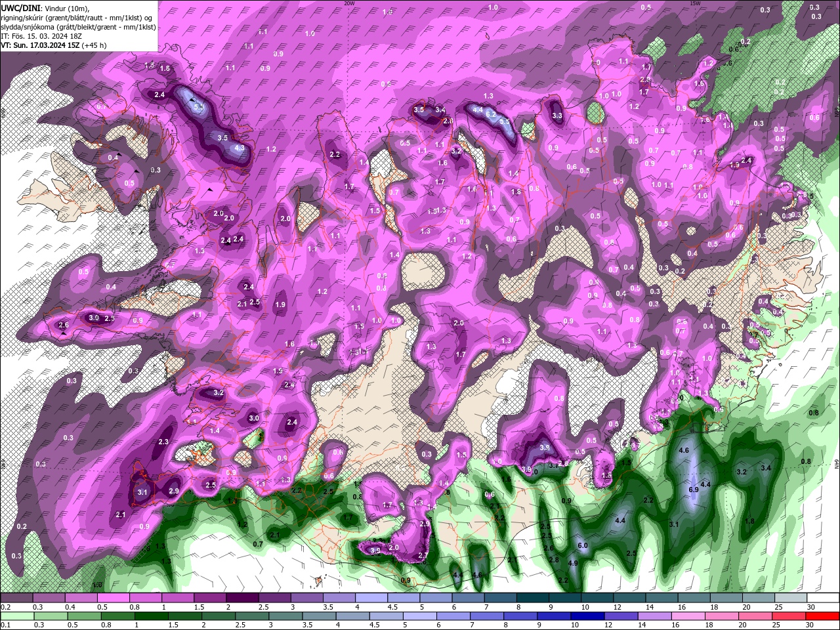Click the 15W longitude label

point(695,3)
